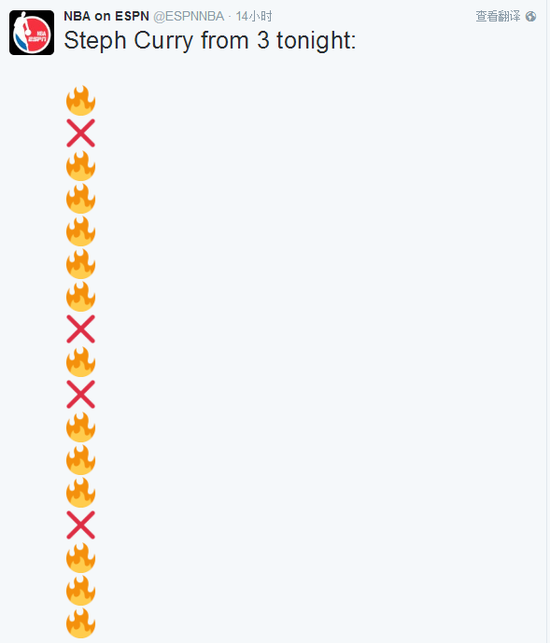Select the fire emoji directly below last X
Viewport: 550px width, 643px height.
pos(81,558)
